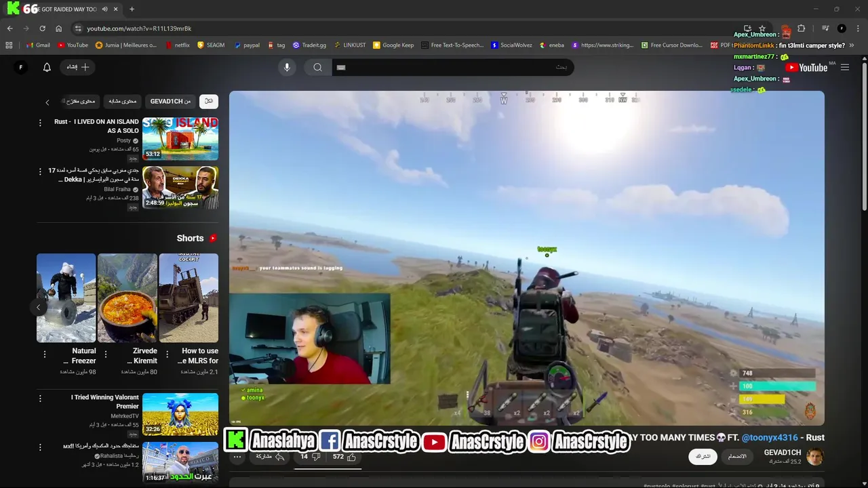Click the Share (مشاركة) button
868x488 pixels.
point(270,457)
